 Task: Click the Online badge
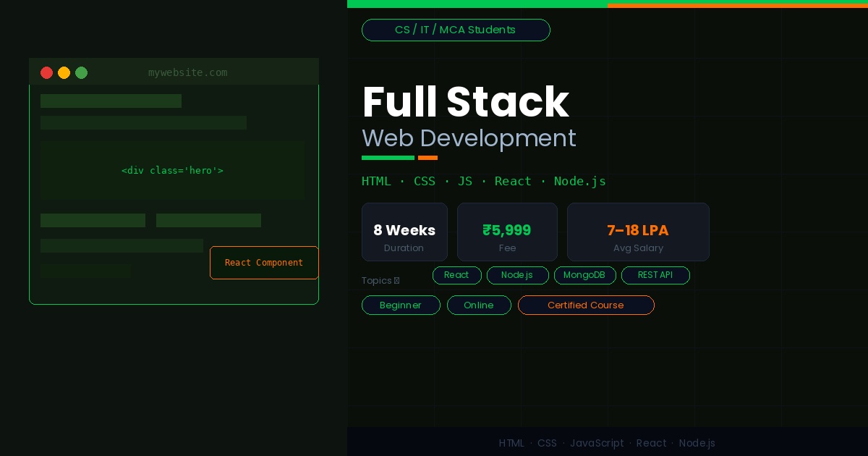pos(479,305)
